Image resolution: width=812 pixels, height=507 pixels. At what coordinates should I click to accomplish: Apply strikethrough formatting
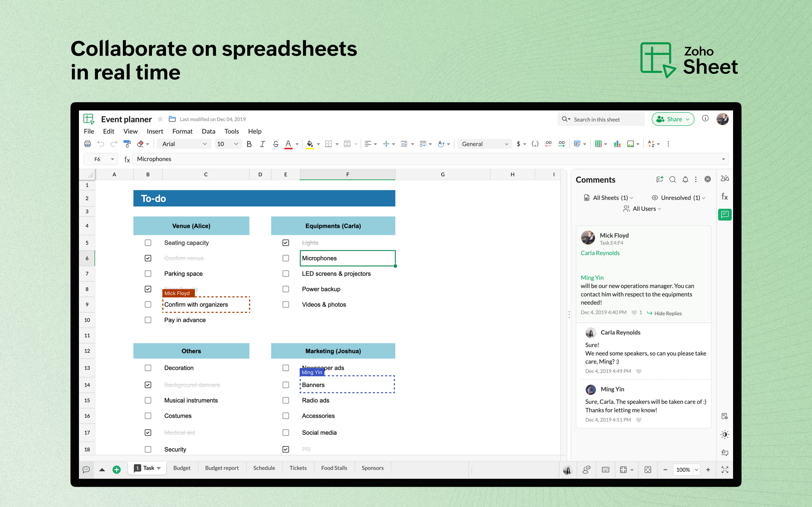[275, 144]
